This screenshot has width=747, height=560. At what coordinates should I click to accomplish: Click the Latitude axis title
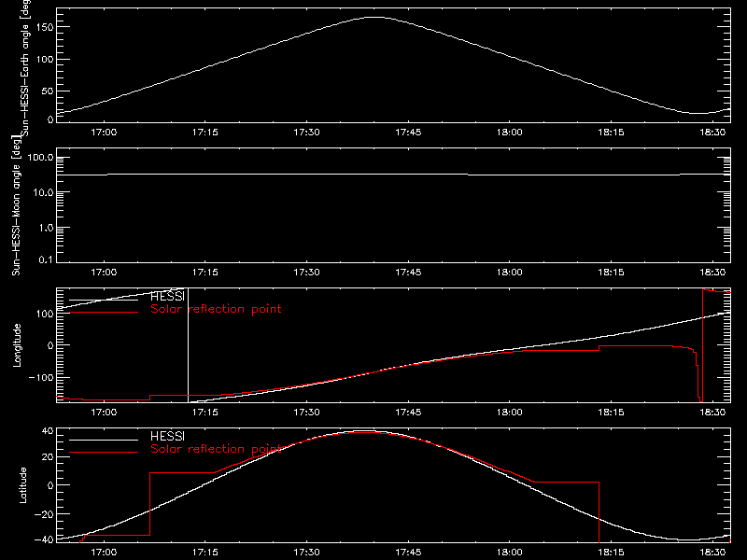[x=22, y=485]
